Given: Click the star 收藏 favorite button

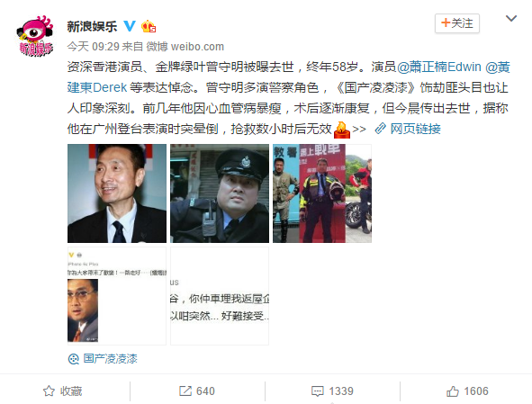Looking at the screenshot, I should click(63, 391).
